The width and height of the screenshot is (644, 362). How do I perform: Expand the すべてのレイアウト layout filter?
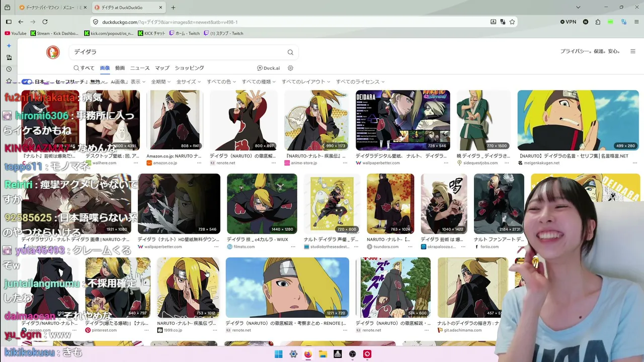(306, 82)
